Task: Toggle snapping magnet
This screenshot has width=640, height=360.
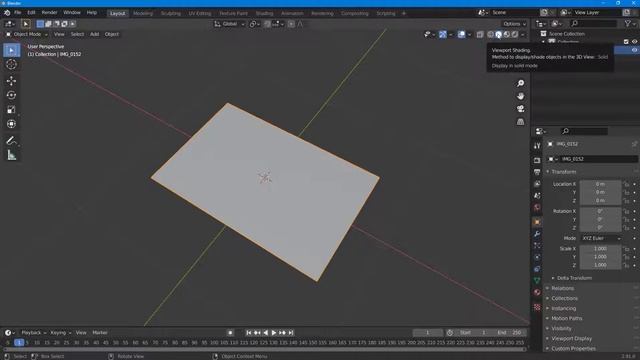Action: click(267, 24)
